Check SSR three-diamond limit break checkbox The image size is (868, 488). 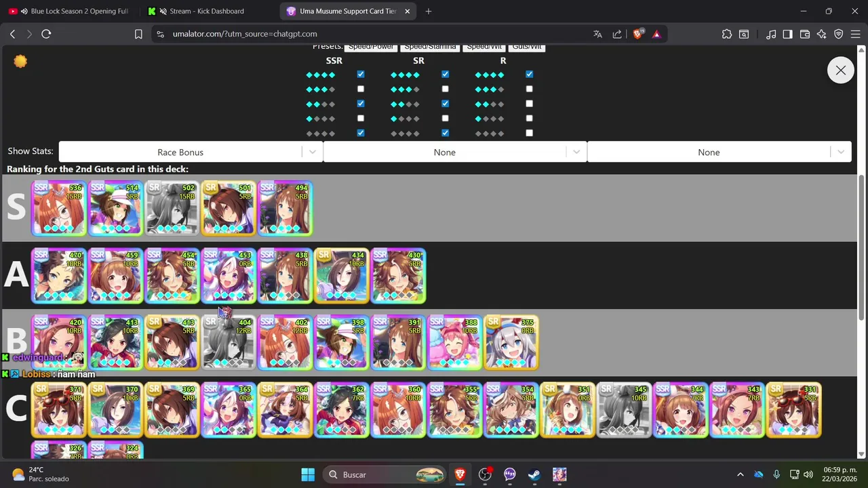pyautogui.click(x=360, y=89)
